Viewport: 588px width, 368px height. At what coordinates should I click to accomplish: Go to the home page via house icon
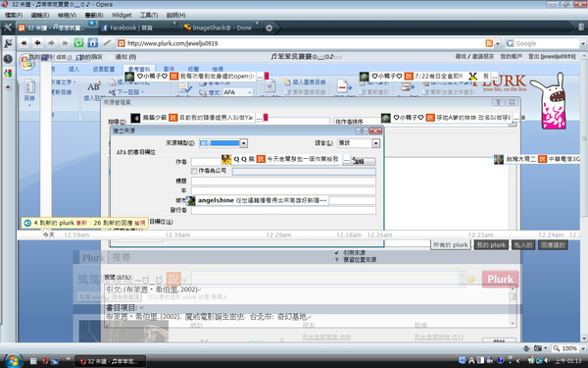point(93,43)
